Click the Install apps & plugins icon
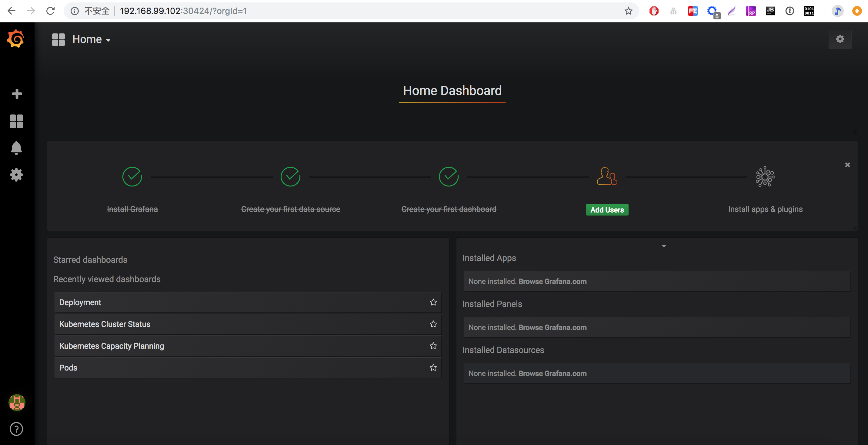This screenshot has width=868, height=445. pos(765,177)
